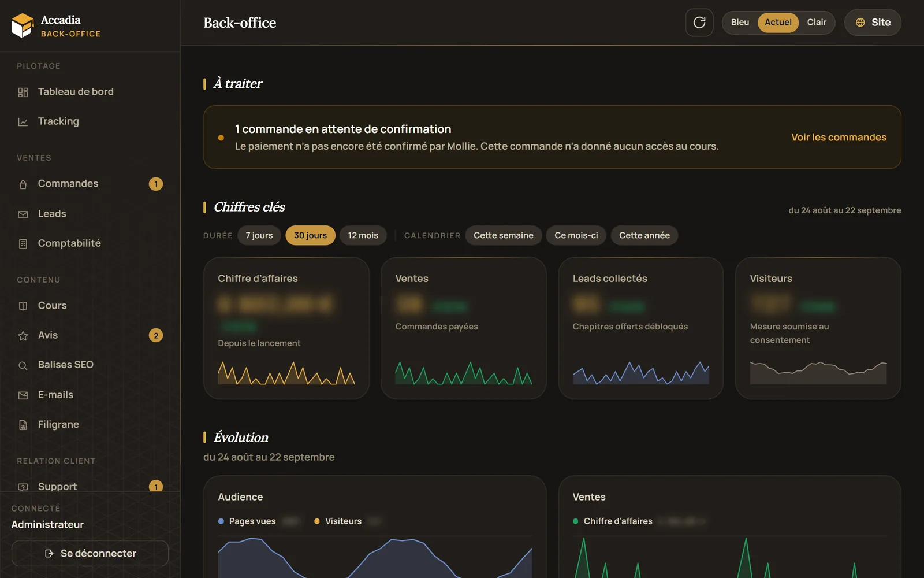
Task: Click the globe icon in Site button
Action: [860, 23]
